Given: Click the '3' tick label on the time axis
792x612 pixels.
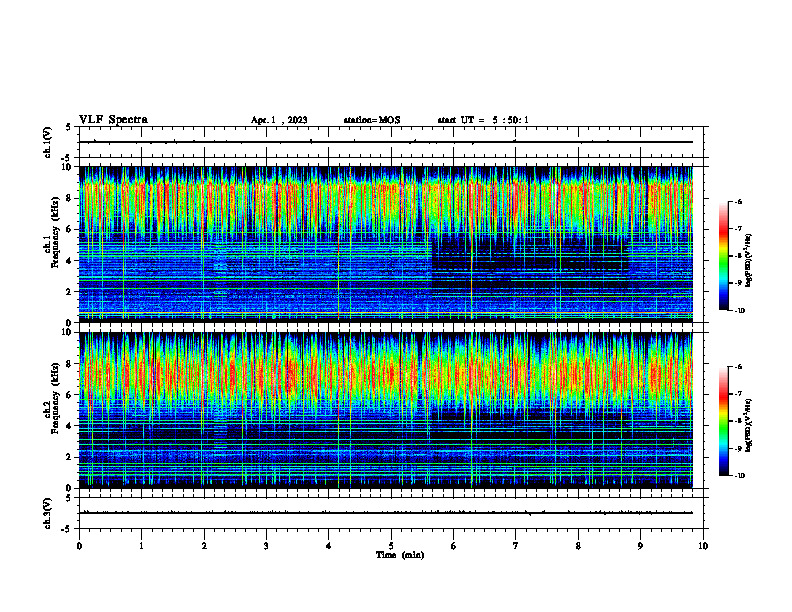Looking at the screenshot, I should point(266,546).
